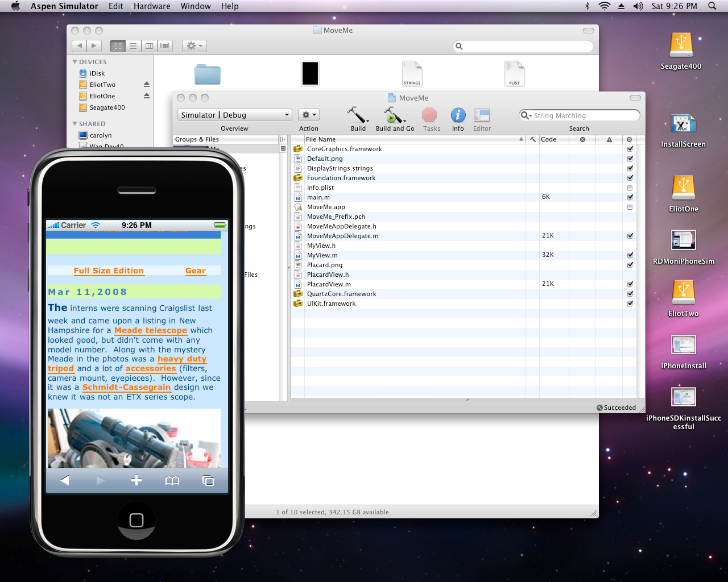The width and height of the screenshot is (728, 582).
Task: Open the Apple menu
Action: point(15,6)
